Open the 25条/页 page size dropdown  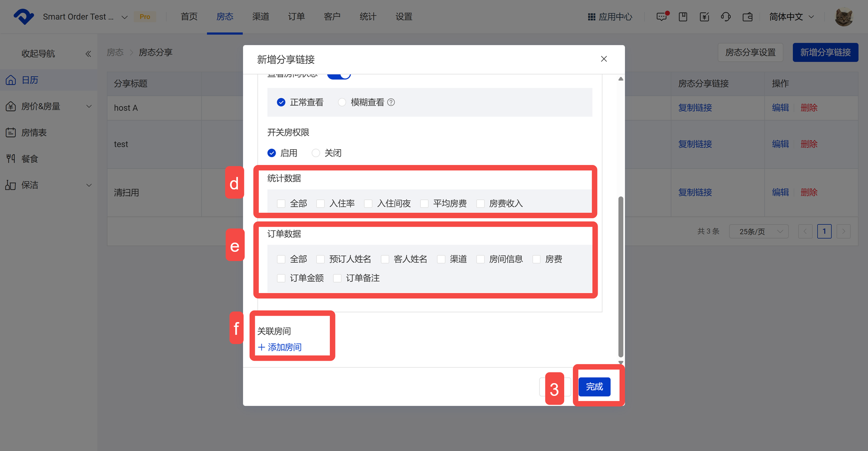(758, 231)
